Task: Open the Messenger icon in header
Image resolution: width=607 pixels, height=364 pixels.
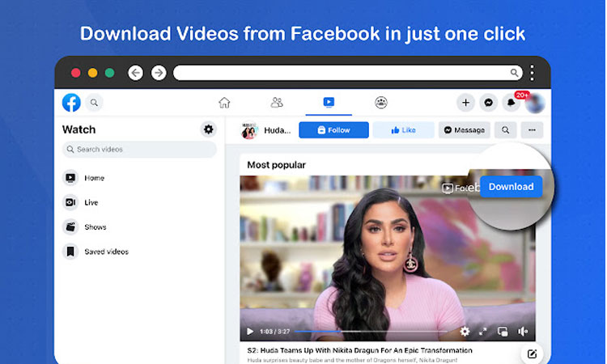Action: click(488, 103)
